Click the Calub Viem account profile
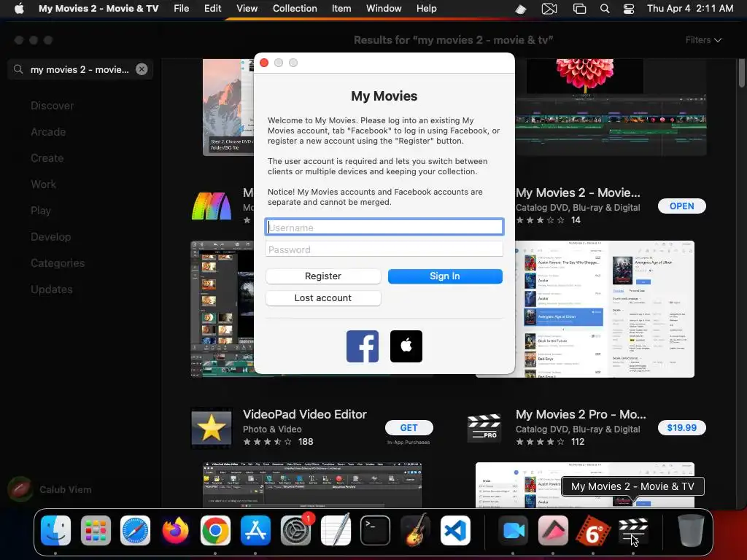 click(50, 489)
